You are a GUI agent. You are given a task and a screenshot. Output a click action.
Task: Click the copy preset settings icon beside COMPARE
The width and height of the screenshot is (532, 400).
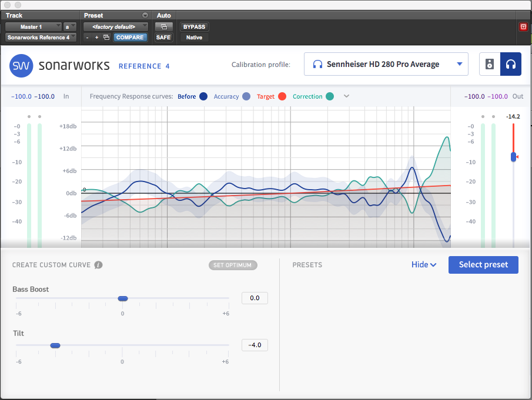(x=108, y=36)
